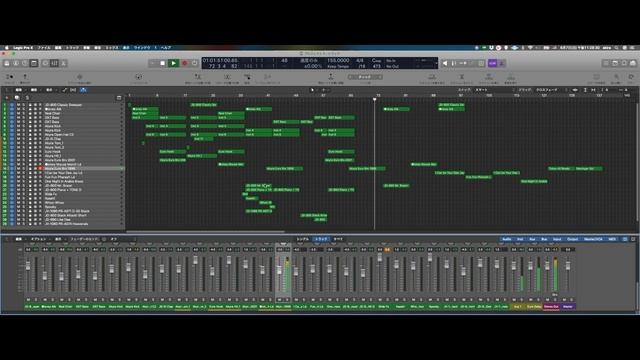
Task: Open the mixer 編集 menu
Action: point(19,239)
